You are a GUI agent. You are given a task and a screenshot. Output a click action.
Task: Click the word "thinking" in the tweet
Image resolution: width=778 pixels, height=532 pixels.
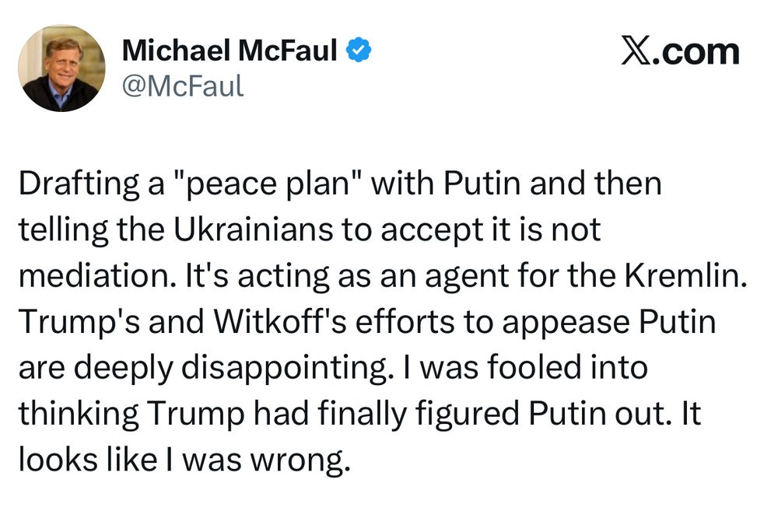pyautogui.click(x=76, y=414)
